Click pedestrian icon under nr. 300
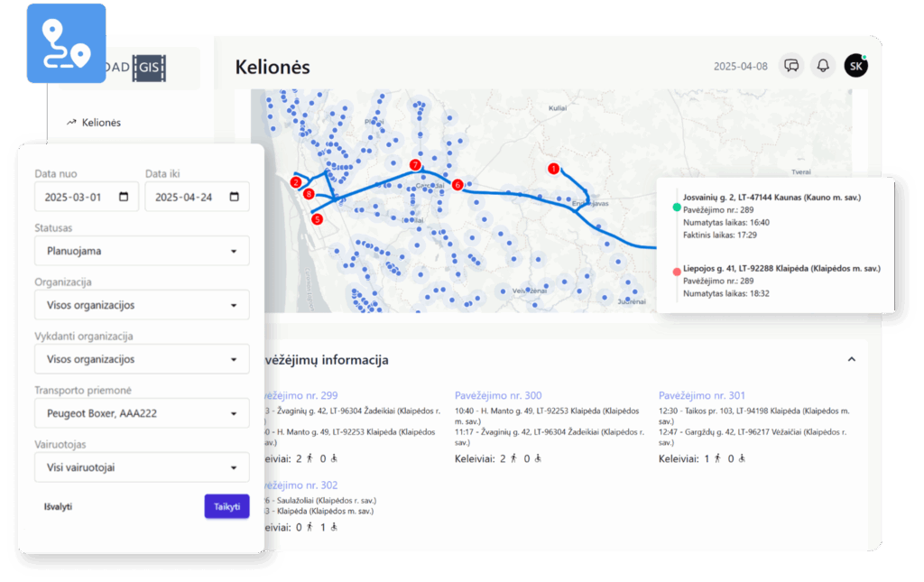 513,458
